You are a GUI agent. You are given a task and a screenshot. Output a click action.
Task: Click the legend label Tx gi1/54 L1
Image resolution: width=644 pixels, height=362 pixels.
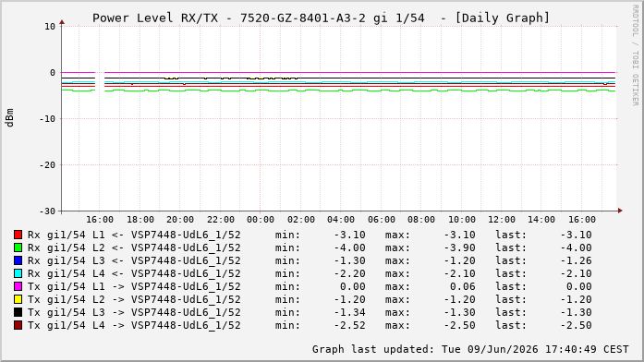134,286
